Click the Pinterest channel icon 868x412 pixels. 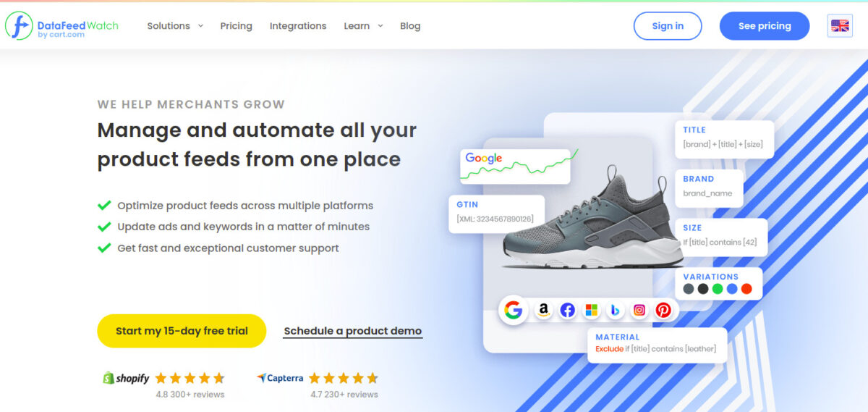click(663, 310)
